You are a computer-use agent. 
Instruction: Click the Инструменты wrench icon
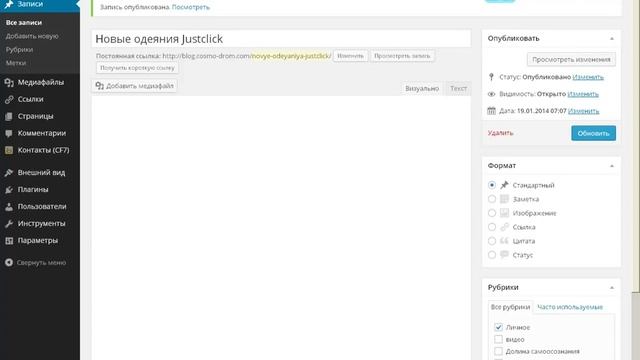pyautogui.click(x=9, y=224)
